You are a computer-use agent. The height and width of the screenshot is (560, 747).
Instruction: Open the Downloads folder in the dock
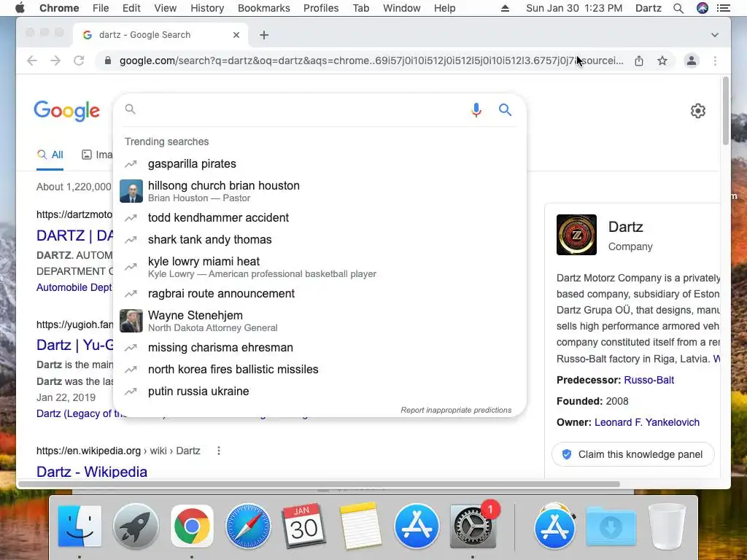pyautogui.click(x=611, y=526)
